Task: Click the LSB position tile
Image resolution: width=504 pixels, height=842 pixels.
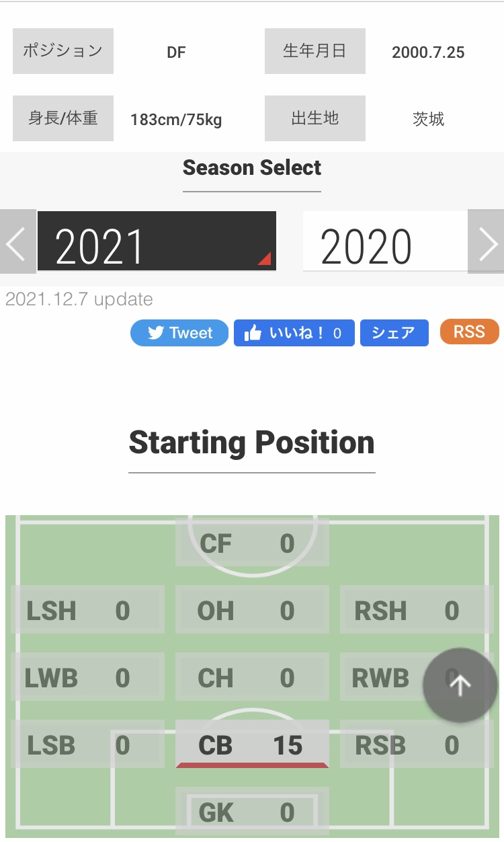Action: pos(87,744)
